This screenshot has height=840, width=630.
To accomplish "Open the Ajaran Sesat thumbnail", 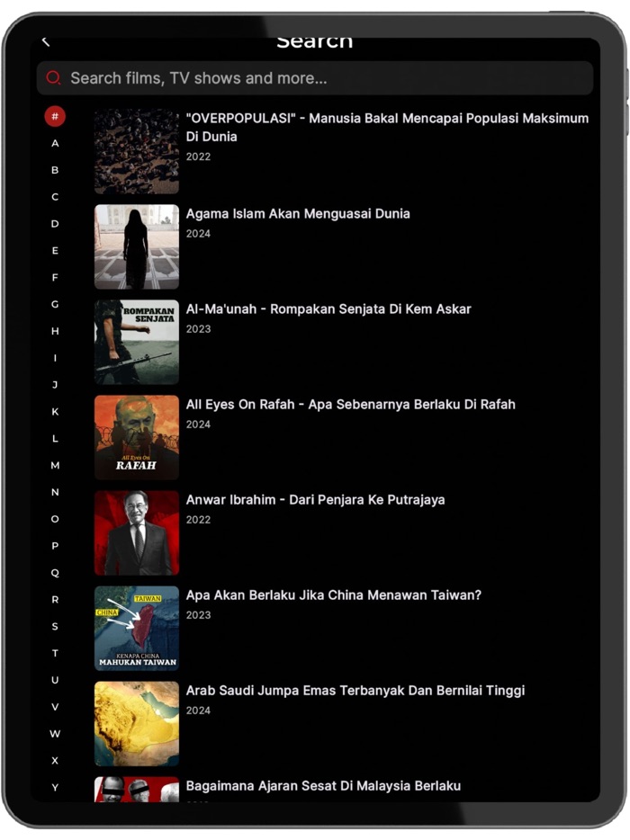I will click(x=137, y=790).
